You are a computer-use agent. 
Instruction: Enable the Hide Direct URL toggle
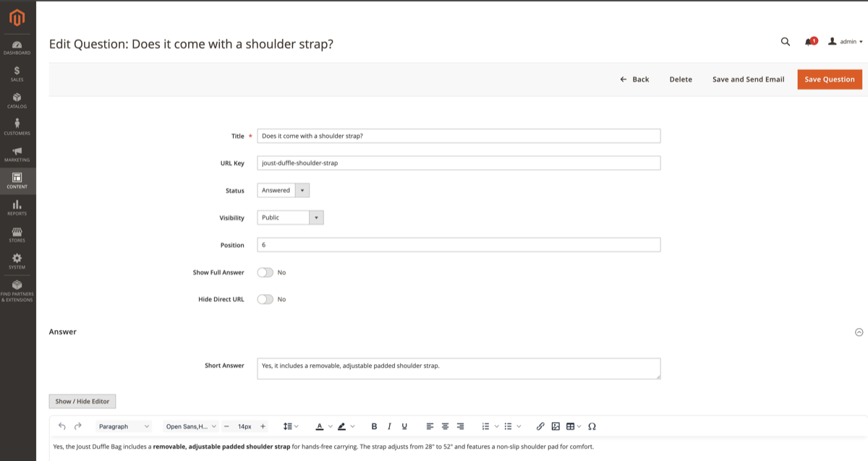[x=265, y=299]
